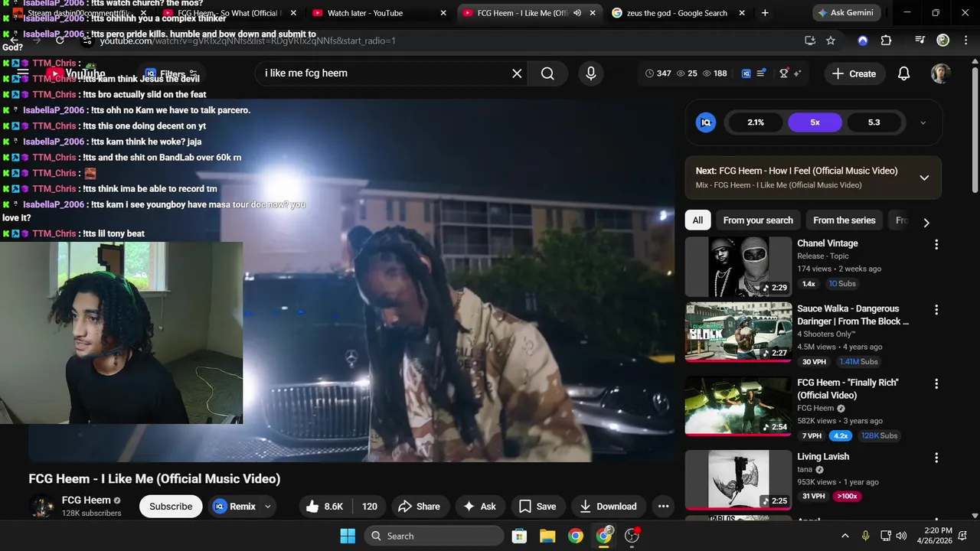This screenshot has width=980, height=551.
Task: Open the blue circular extension icon
Action: 863,41
